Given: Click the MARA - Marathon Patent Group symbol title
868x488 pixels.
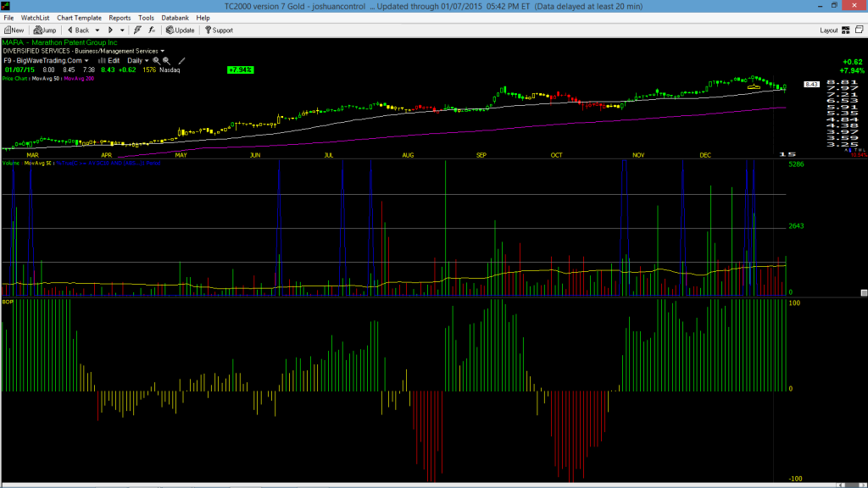Looking at the screenshot, I should (x=60, y=42).
